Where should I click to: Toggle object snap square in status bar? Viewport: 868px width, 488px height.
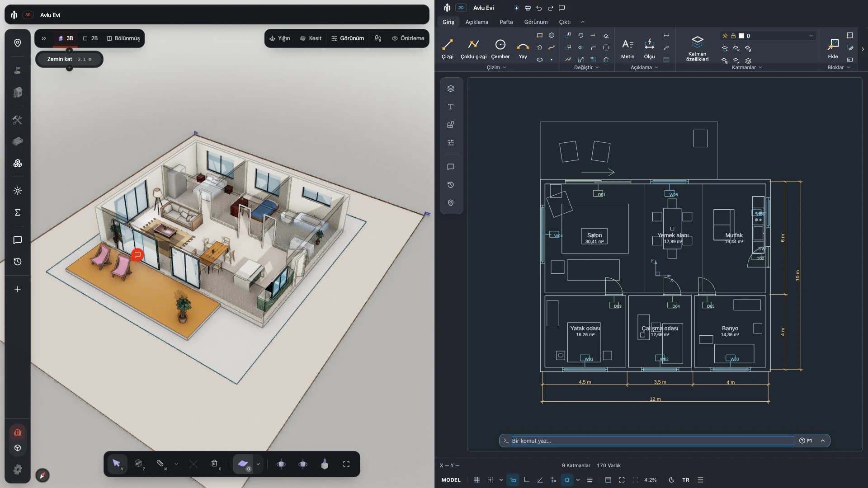(x=567, y=480)
